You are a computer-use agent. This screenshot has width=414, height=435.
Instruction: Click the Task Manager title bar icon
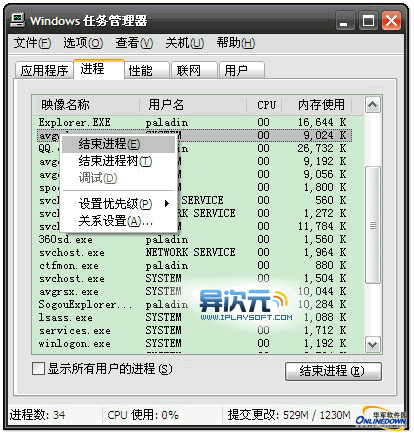(18, 20)
